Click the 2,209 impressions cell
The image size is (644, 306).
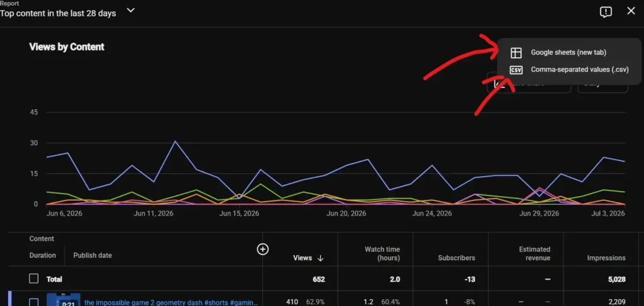click(x=617, y=302)
